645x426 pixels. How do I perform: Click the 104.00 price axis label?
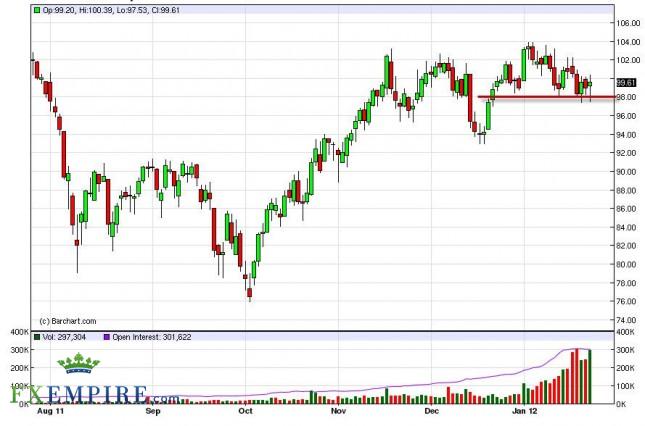pos(628,42)
